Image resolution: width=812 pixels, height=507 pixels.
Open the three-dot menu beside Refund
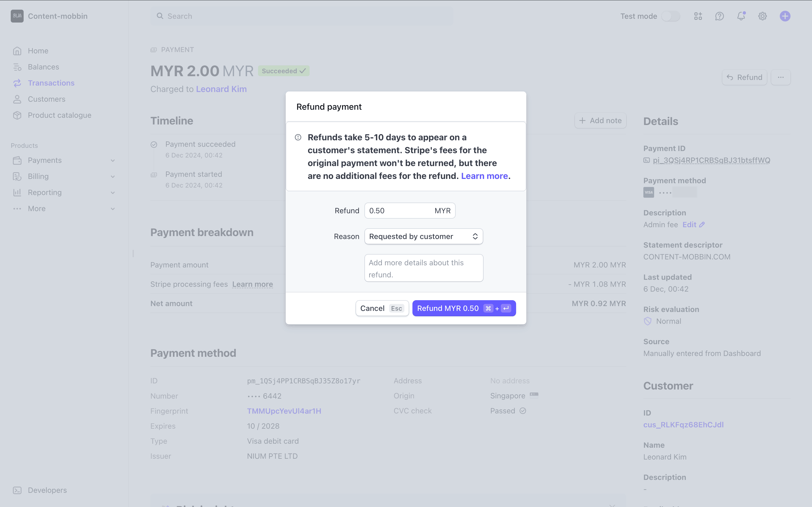(781, 78)
